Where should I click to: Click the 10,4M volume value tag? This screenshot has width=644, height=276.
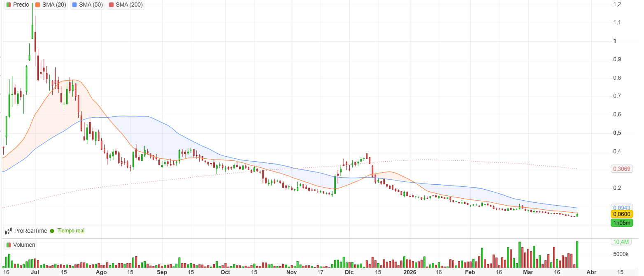[622, 241]
